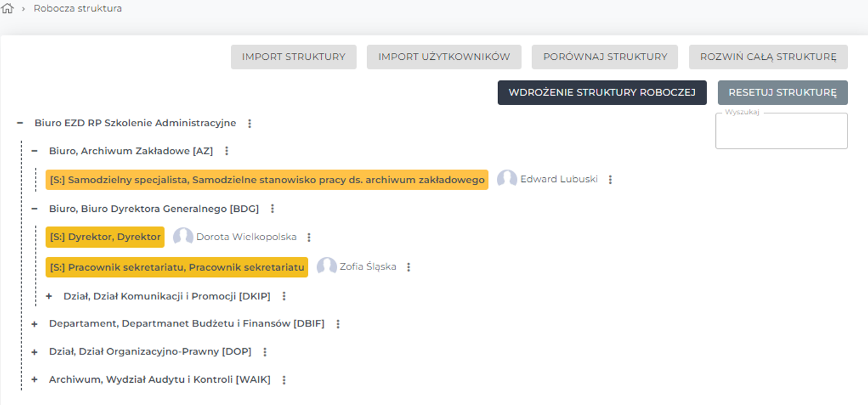Collapse Biuro, Archiwum Zakładowe [AZ] node

[x=35, y=151]
